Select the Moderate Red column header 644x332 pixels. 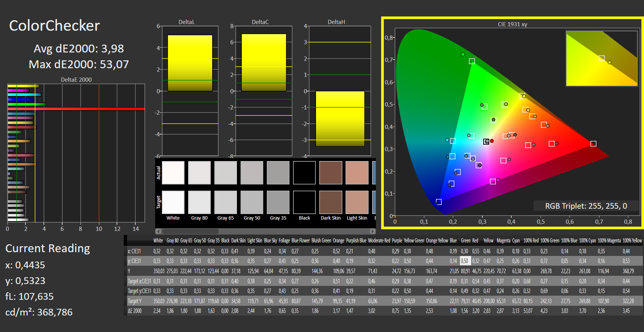coord(379,241)
